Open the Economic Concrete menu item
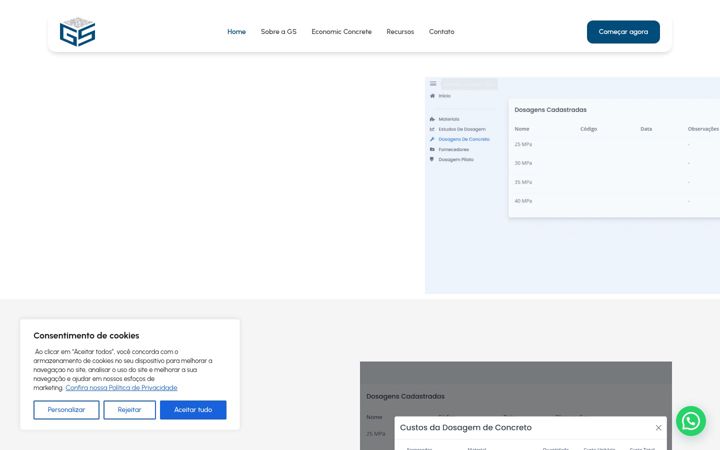The image size is (720, 450). (x=342, y=32)
